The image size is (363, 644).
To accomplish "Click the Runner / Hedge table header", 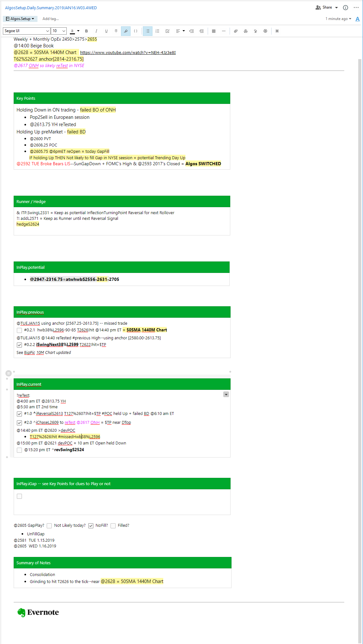I will point(122,202).
